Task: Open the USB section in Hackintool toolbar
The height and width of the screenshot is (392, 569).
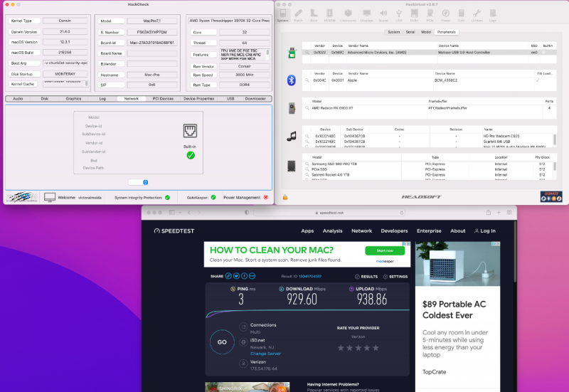Action: 399,15
